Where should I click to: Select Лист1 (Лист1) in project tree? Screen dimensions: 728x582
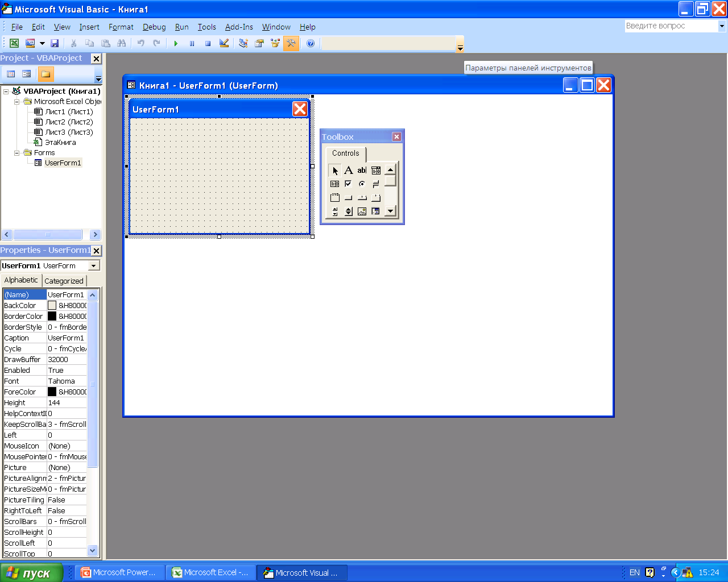[x=69, y=112]
